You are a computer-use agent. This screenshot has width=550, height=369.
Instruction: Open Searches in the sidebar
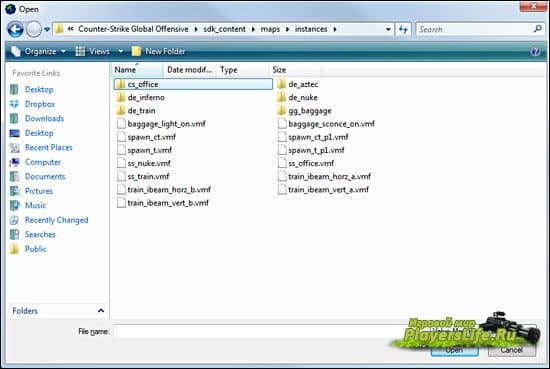[x=33, y=234]
